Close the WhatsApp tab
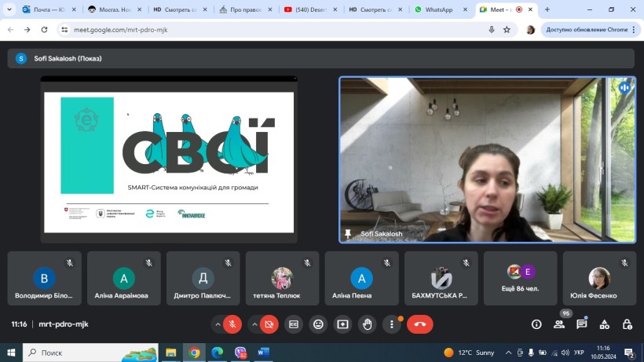This screenshot has height=362, width=644. [x=465, y=9]
